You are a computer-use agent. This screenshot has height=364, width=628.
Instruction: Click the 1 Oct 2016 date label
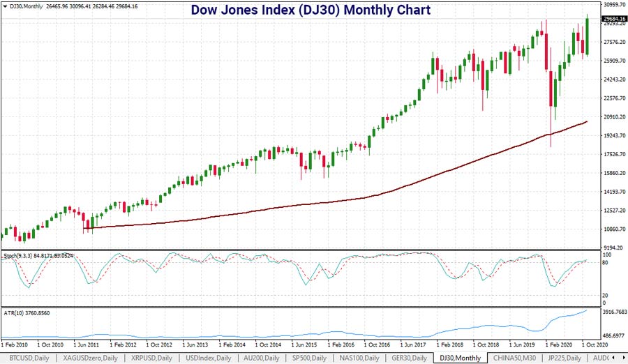pos(377,344)
